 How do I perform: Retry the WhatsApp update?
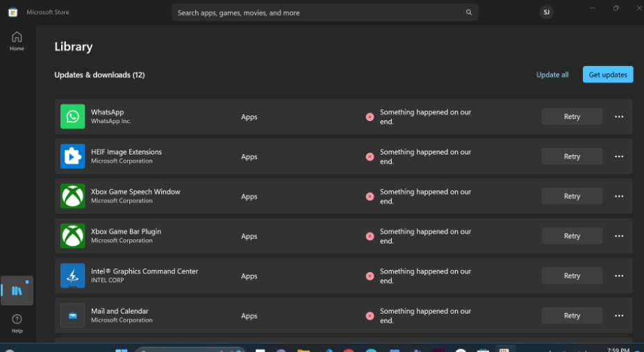point(572,116)
